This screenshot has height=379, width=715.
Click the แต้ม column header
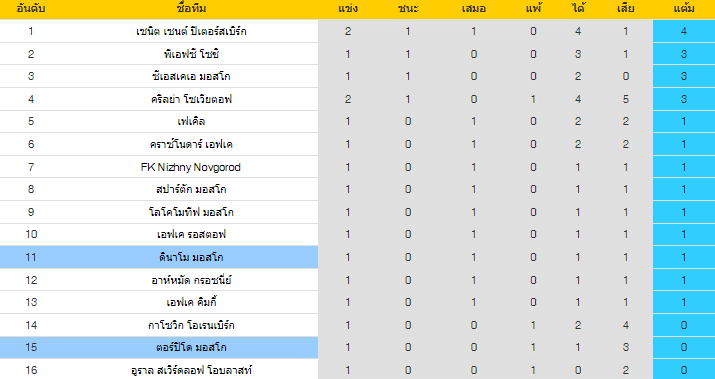pyautogui.click(x=684, y=9)
